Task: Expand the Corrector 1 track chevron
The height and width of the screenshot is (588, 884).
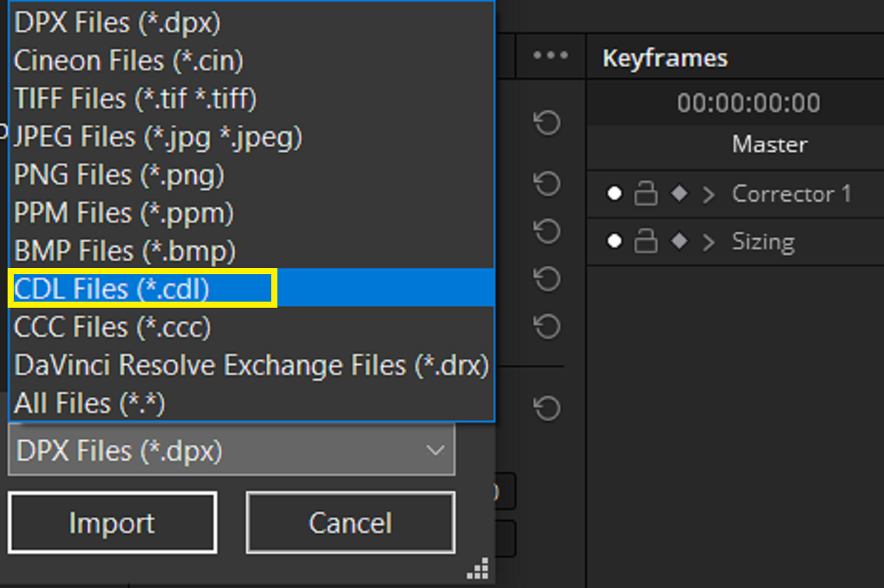Action: (x=709, y=194)
